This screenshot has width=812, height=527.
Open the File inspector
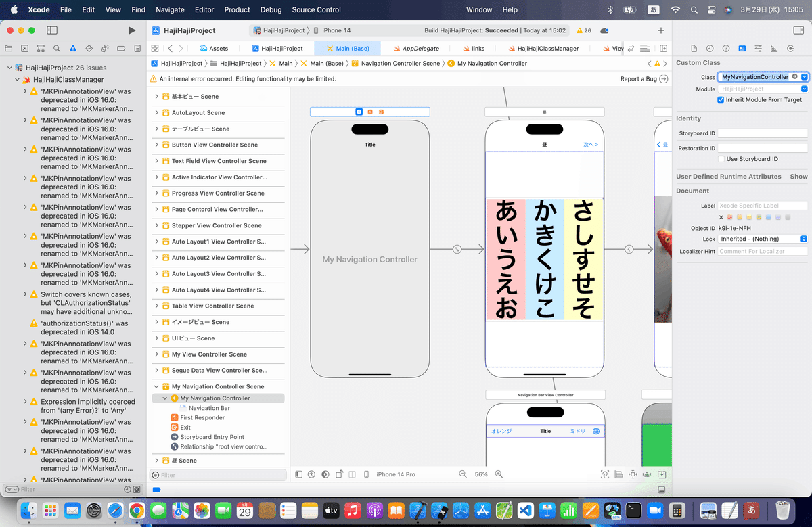pos(694,49)
